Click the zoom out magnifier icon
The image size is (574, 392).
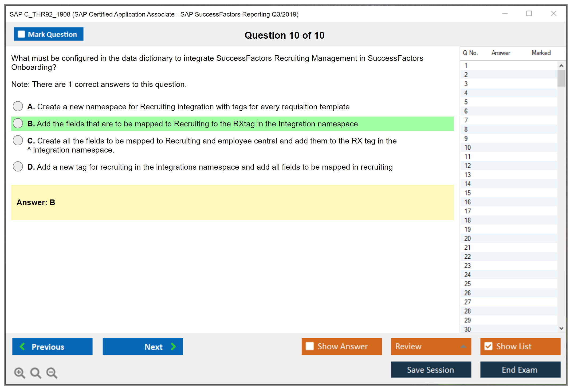tap(52, 373)
